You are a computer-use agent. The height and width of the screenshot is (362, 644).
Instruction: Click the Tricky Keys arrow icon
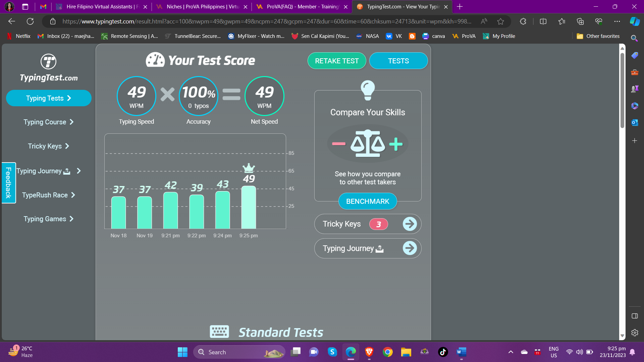click(410, 224)
